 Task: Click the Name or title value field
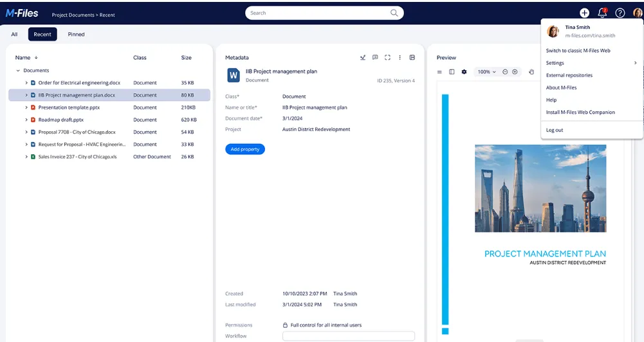coord(315,107)
